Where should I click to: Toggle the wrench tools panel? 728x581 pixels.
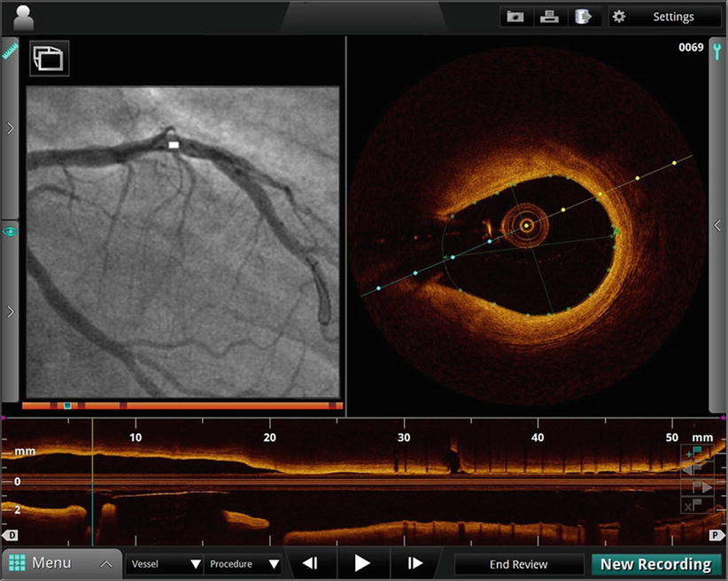(718, 52)
